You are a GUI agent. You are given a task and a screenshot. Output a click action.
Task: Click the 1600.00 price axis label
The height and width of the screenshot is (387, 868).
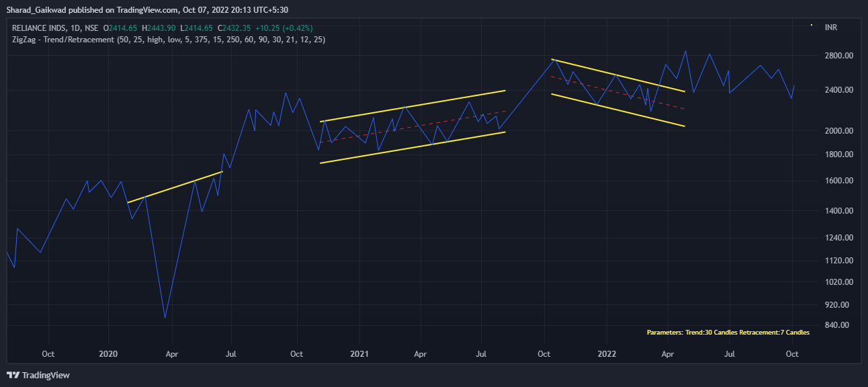pos(838,181)
